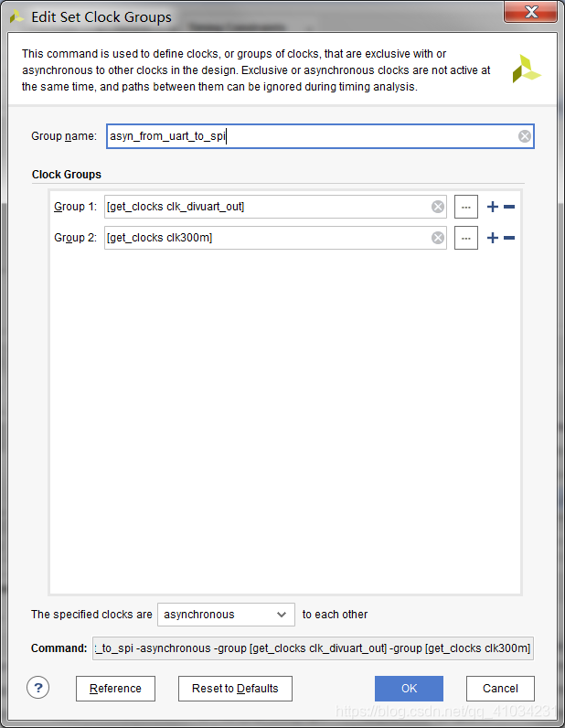Screen dimensions: 565x728
Task: Open the clock browser for Group 1
Action: [466, 207]
